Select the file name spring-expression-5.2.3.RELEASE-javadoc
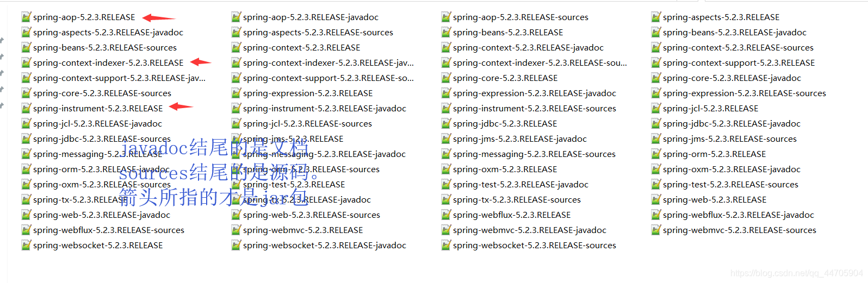This screenshot has width=868, height=283. (x=535, y=93)
